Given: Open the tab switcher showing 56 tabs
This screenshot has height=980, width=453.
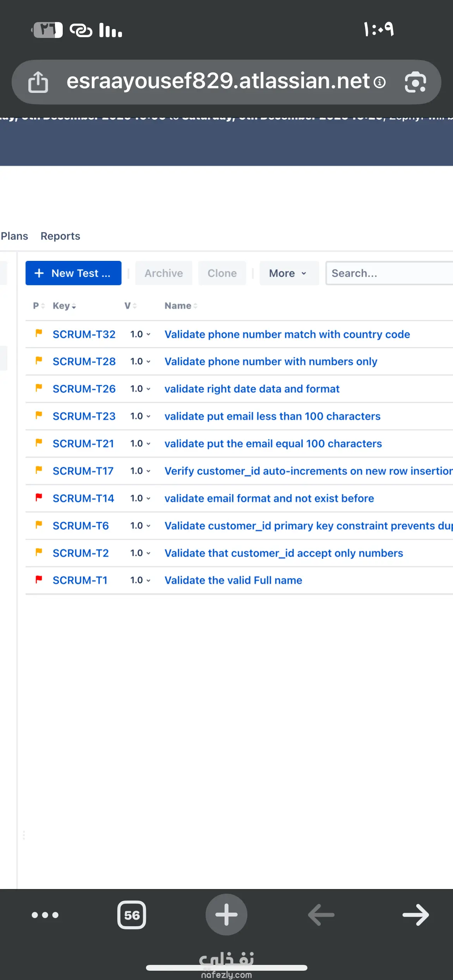Looking at the screenshot, I should [132, 915].
